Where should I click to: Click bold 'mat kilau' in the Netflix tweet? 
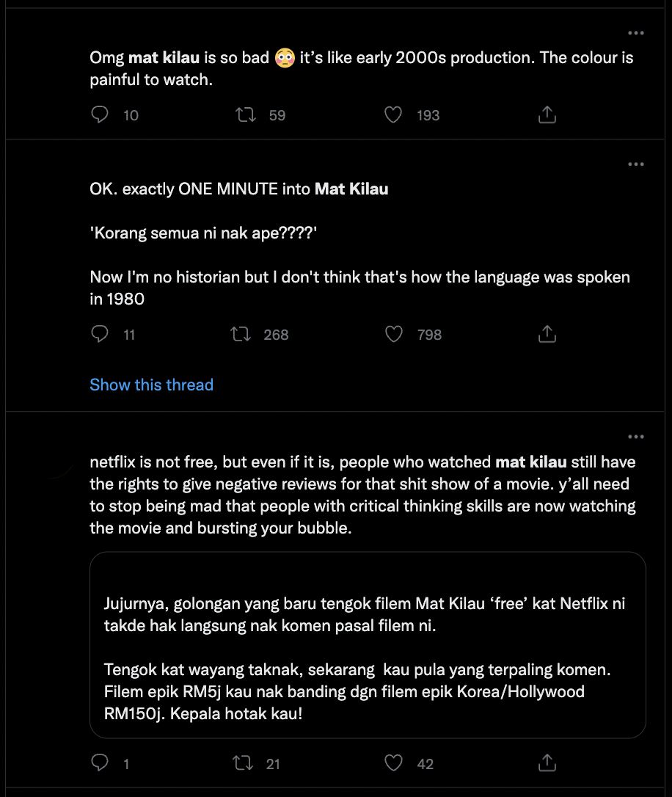530,462
